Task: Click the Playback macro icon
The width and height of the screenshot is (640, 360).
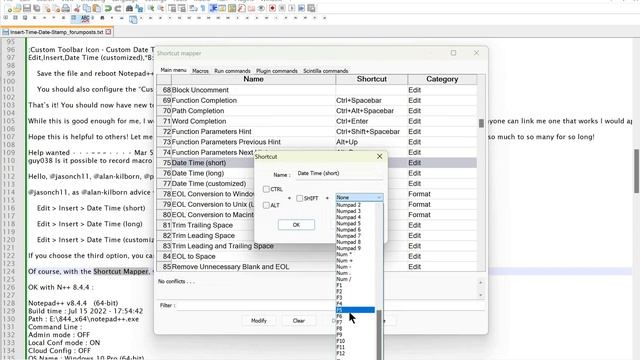Action: click(x=291, y=8)
